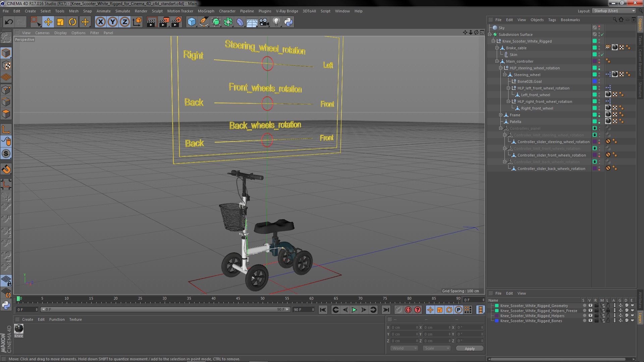
Task: Select the Move tool in top toolbar
Action: tap(48, 22)
